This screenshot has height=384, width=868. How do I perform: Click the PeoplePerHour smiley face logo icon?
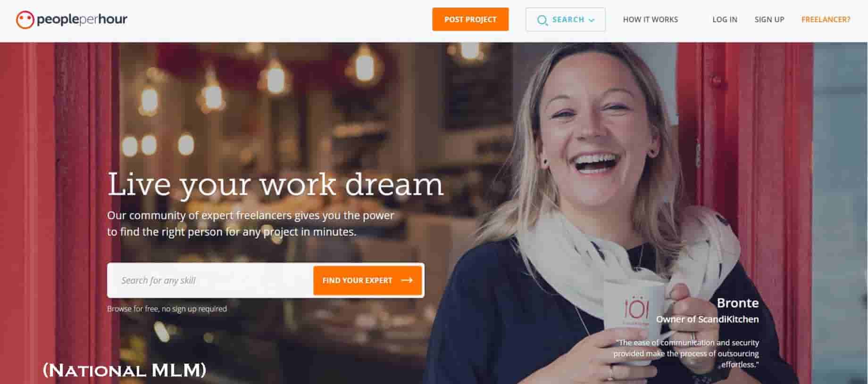click(25, 20)
